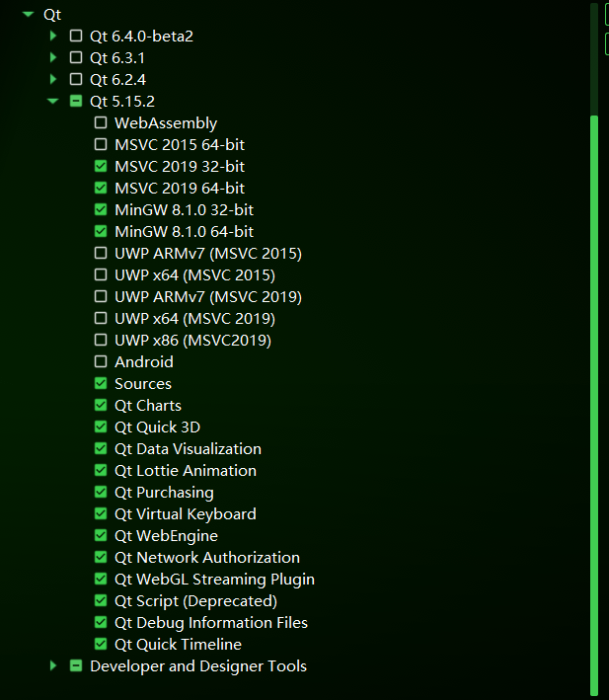This screenshot has height=700, width=609.
Task: Collapse the Qt root tree node
Action: [x=28, y=14]
